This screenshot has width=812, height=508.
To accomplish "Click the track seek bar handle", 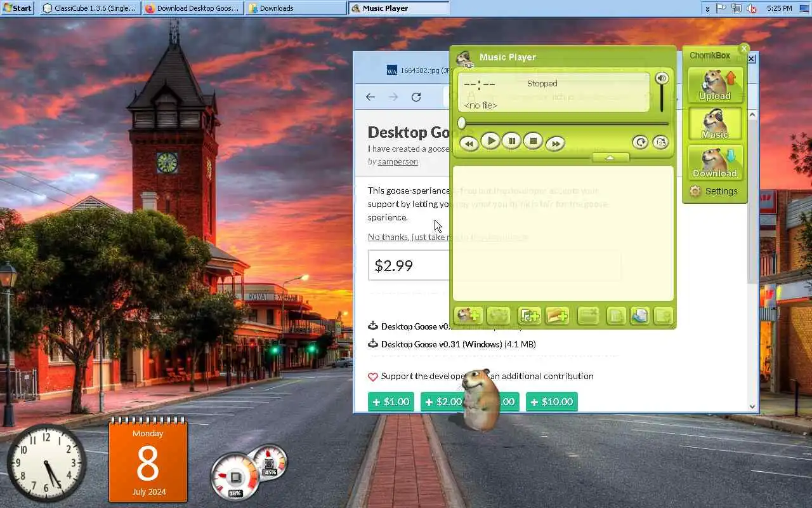I will 462,123.
